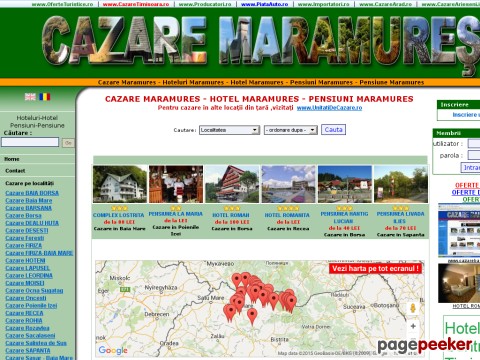Open Cazare FIRIZA-BAIA MARE link
Viewport: 480px width, 360px height.
tap(39, 253)
